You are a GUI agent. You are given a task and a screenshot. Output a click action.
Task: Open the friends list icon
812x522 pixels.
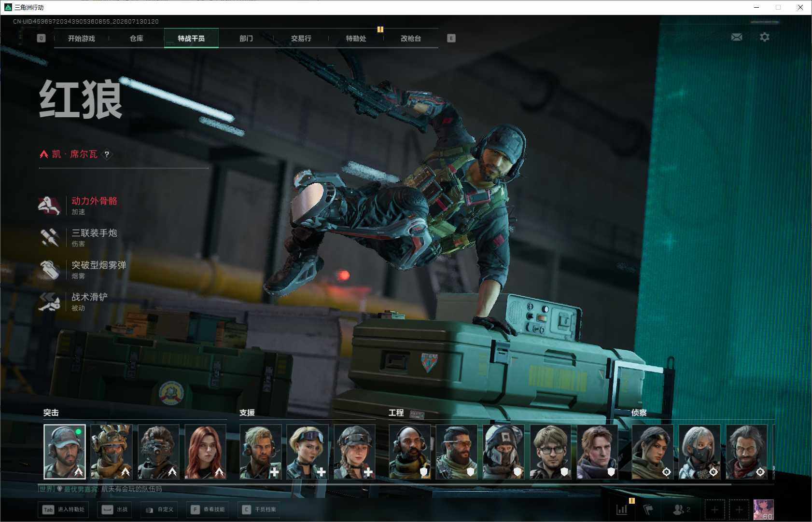(x=681, y=509)
